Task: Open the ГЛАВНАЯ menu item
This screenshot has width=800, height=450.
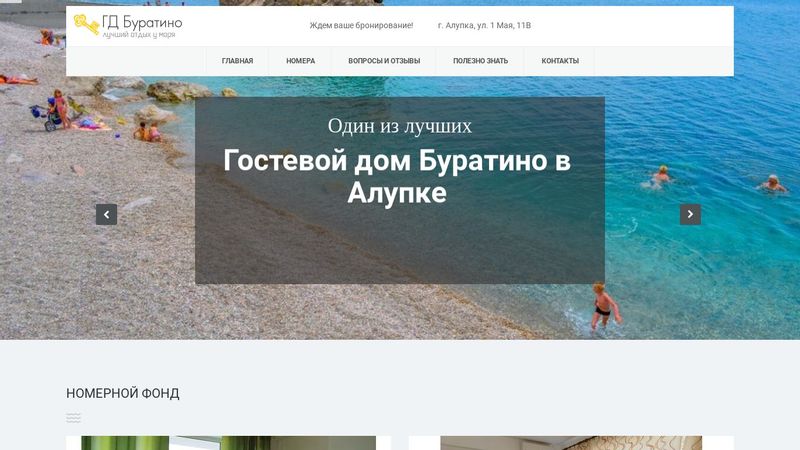Action: [x=237, y=61]
